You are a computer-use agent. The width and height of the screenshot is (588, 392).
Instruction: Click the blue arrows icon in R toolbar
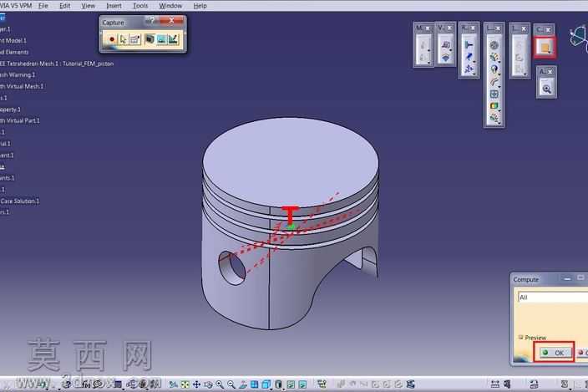pyautogui.click(x=469, y=69)
